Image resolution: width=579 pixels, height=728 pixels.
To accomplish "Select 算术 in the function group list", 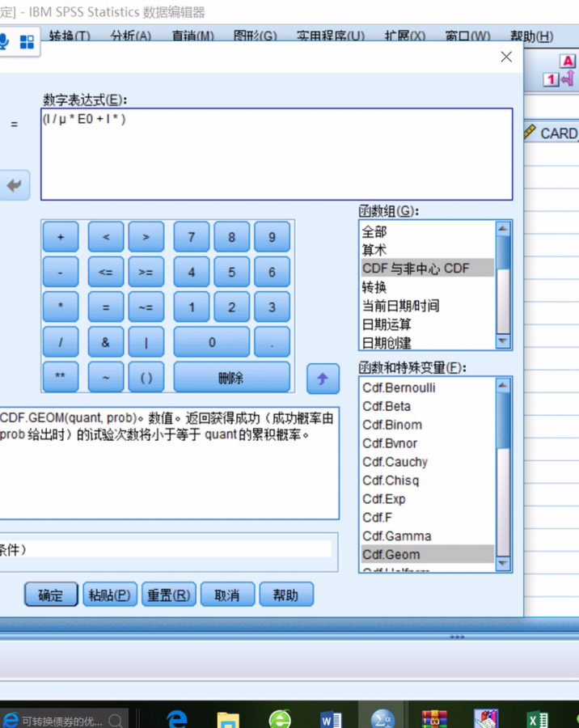I will (374, 250).
